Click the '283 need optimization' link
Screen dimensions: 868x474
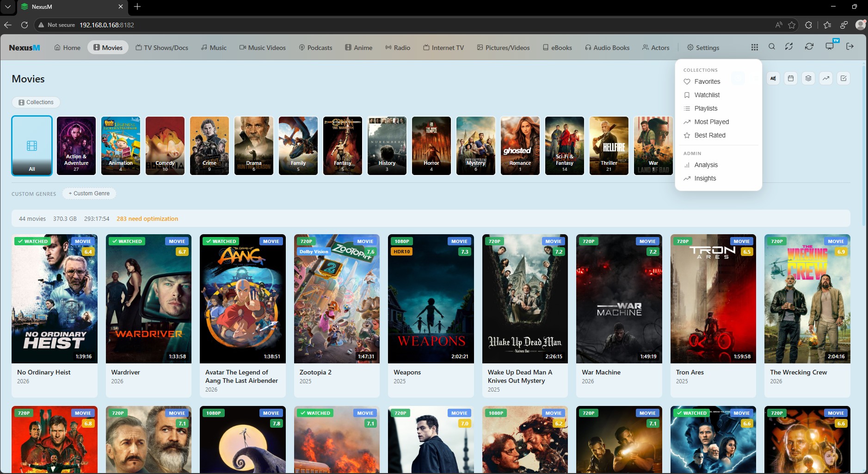click(x=147, y=218)
